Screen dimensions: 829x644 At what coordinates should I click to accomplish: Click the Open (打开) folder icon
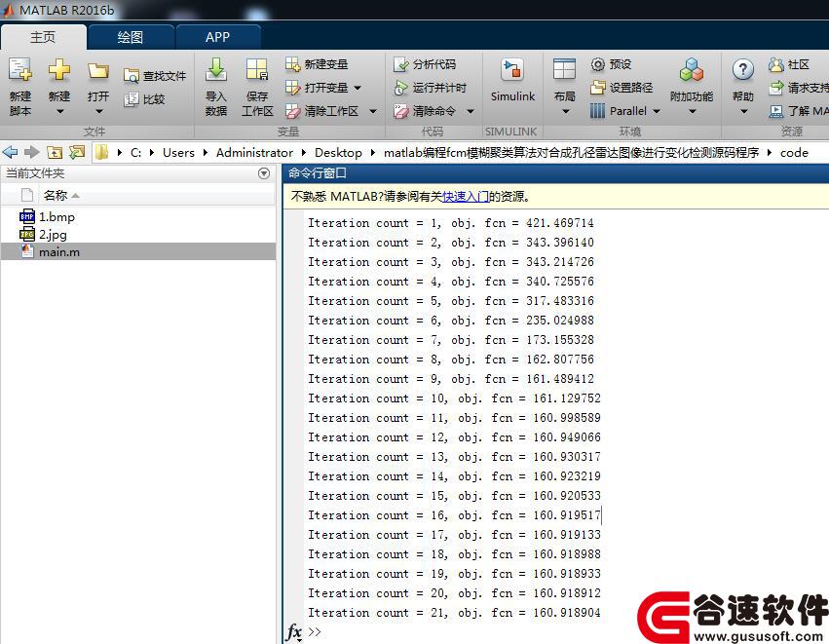tap(98, 71)
